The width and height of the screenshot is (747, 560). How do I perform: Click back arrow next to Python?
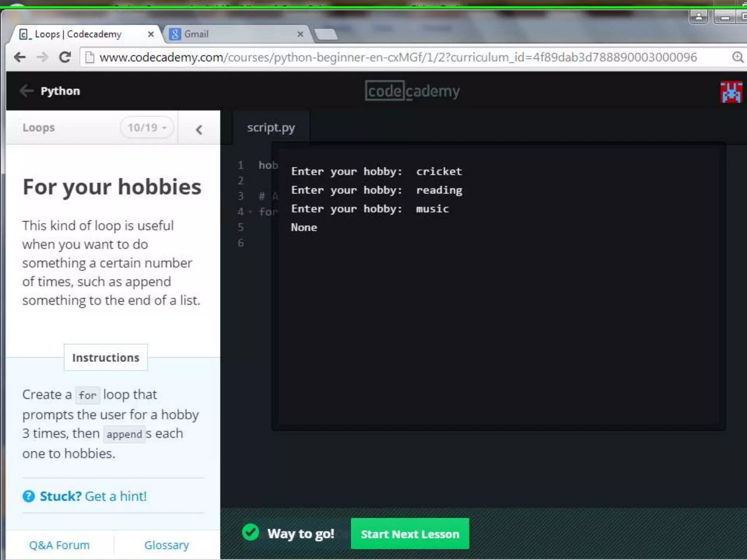coord(26,91)
